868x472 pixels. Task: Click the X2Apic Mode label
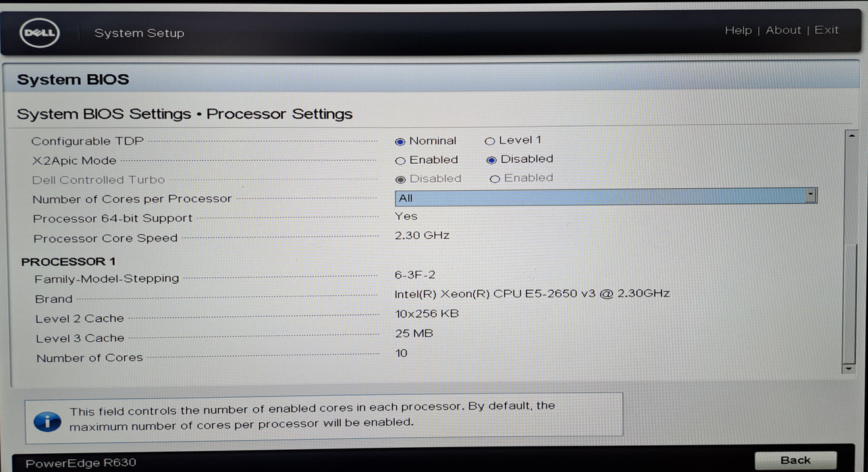74,161
